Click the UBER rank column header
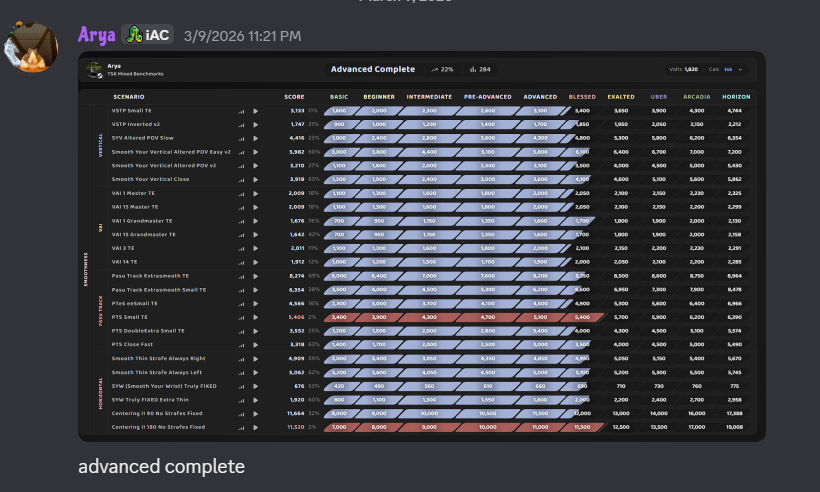 (658, 97)
